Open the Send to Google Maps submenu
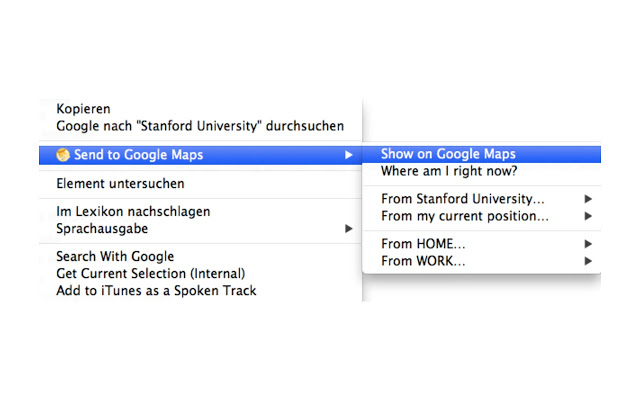 200,155
